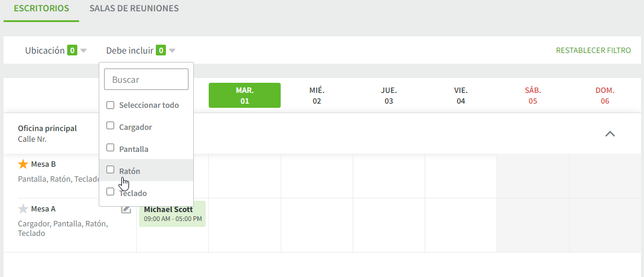The width and height of the screenshot is (644, 277).
Task: Open the Escritorios tab
Action: (x=41, y=9)
